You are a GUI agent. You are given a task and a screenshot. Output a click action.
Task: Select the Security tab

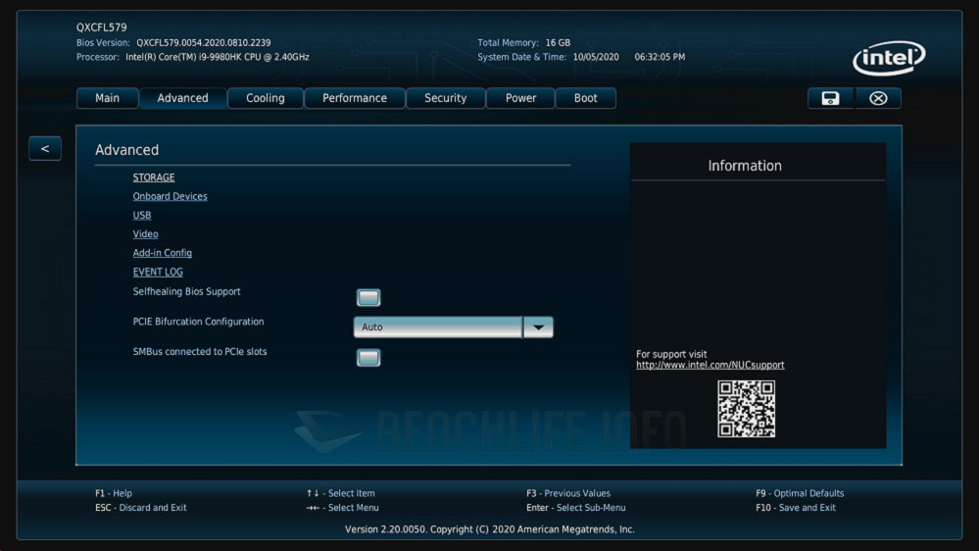pyautogui.click(x=445, y=98)
